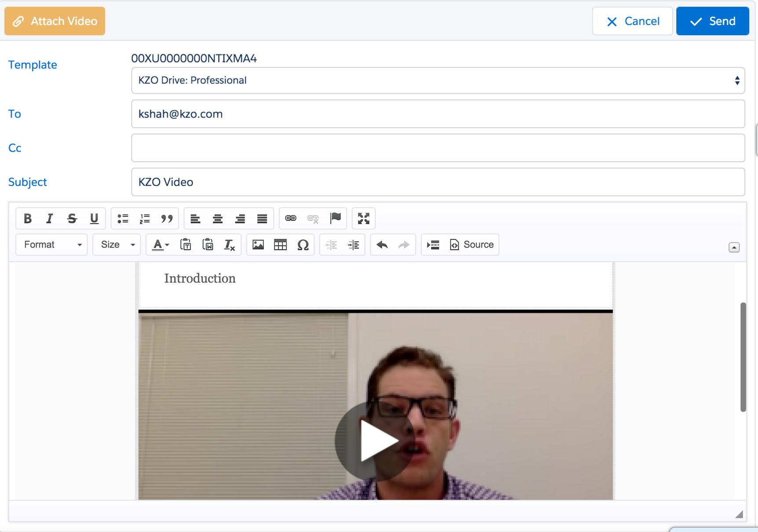Screen dimensions: 758x532
Task: Insert an image into the email body
Action: 258,245
